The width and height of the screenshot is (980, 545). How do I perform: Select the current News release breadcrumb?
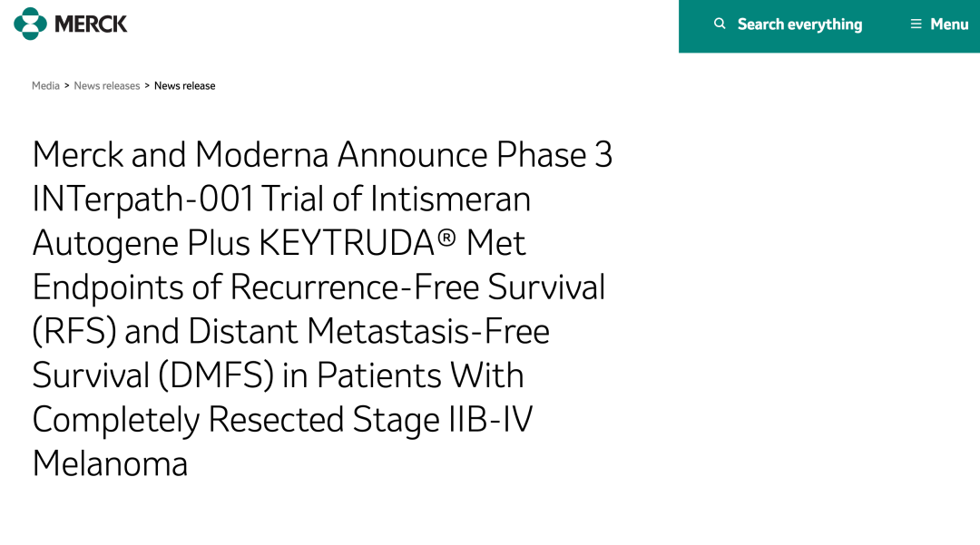184,85
